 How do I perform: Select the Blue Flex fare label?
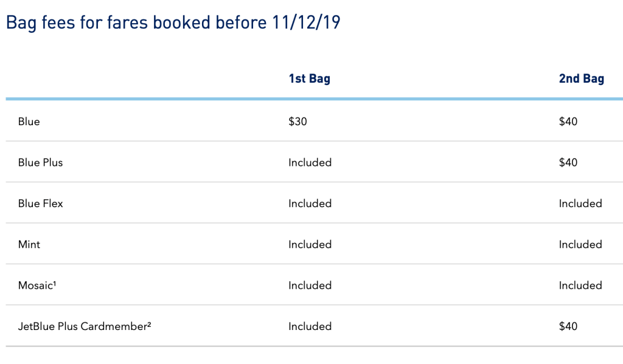pyautogui.click(x=41, y=204)
